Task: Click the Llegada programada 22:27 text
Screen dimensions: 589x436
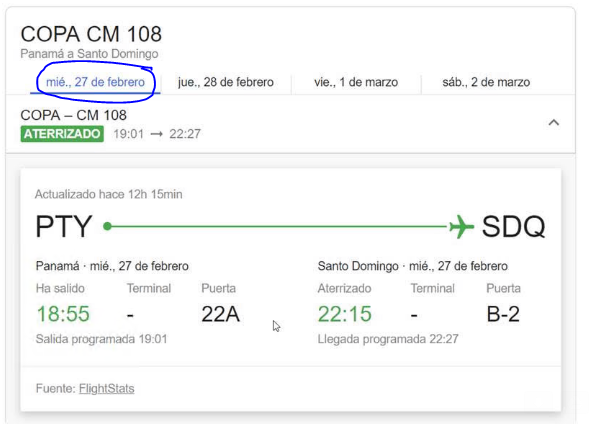Action: [388, 339]
